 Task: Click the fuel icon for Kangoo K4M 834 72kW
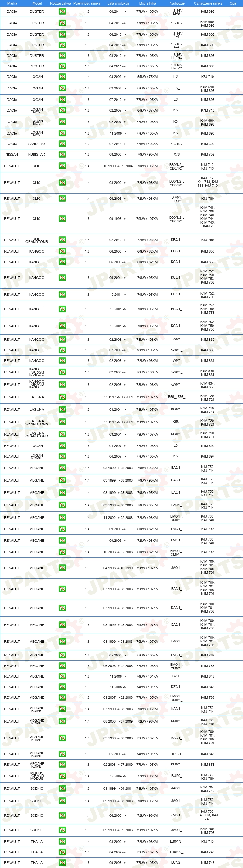pos(62,361)
